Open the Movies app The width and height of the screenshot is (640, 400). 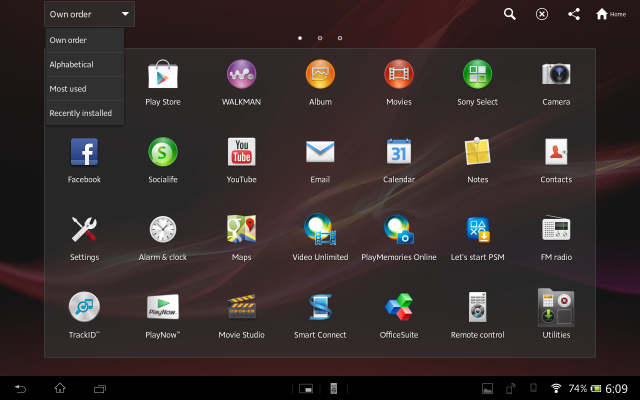pos(399,83)
